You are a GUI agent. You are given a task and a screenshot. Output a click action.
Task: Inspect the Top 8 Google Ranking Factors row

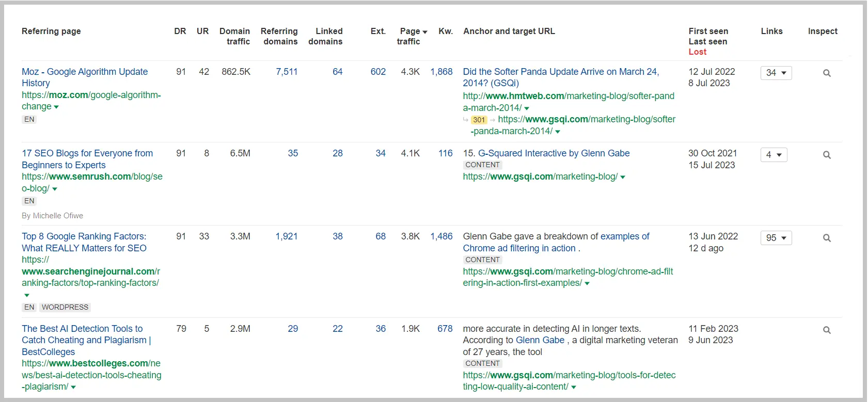827,238
